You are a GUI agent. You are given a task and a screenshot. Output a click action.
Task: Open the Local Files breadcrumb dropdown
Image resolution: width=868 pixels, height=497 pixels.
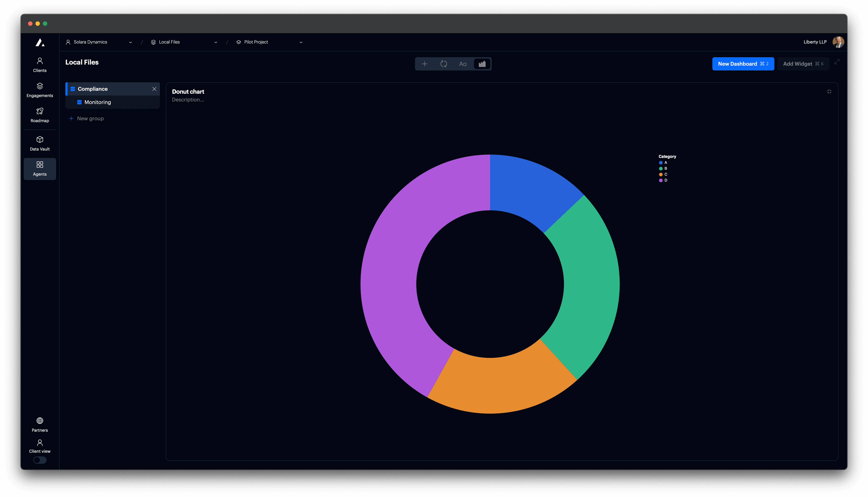tap(215, 42)
